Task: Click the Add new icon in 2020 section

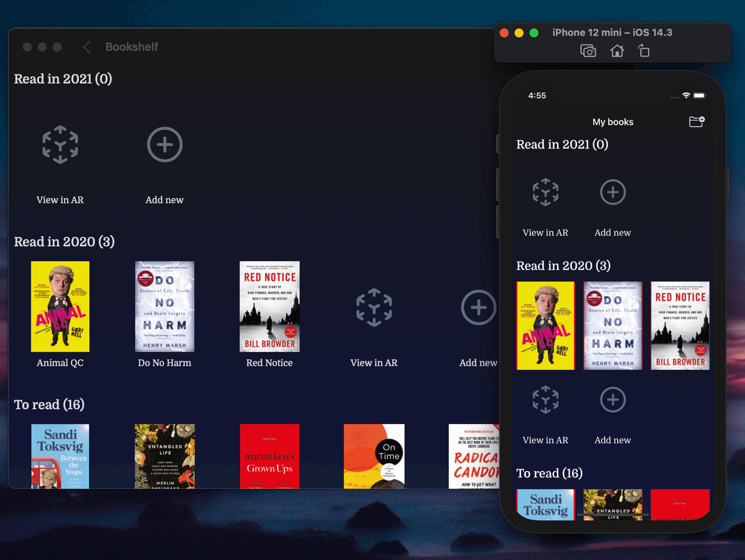Action: (477, 307)
